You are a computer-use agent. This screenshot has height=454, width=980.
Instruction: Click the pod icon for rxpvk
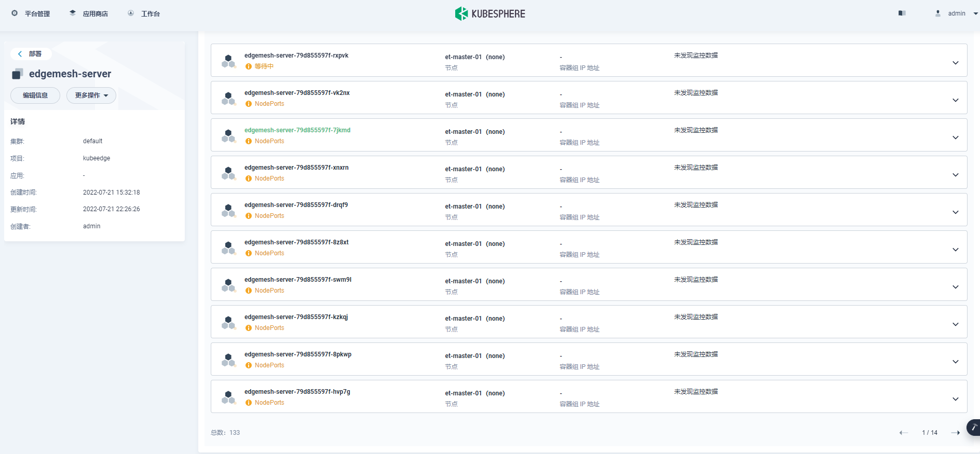pyautogui.click(x=228, y=61)
